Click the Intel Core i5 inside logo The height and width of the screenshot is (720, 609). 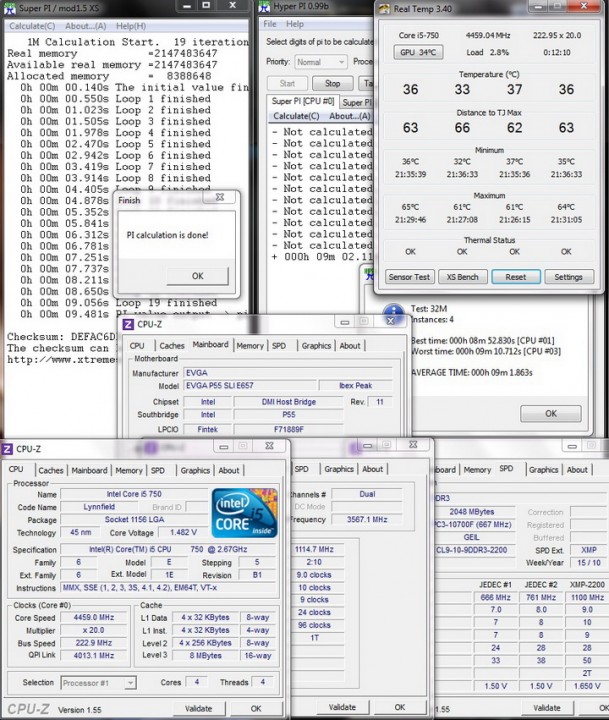pos(244,512)
